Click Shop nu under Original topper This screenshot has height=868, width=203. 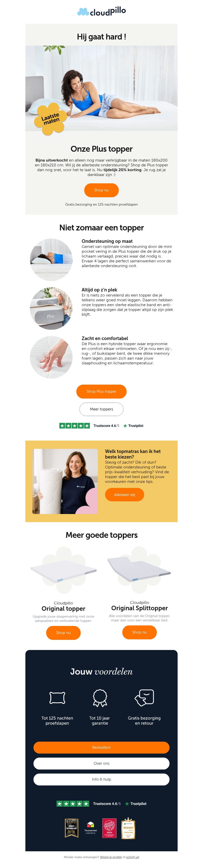tap(63, 633)
